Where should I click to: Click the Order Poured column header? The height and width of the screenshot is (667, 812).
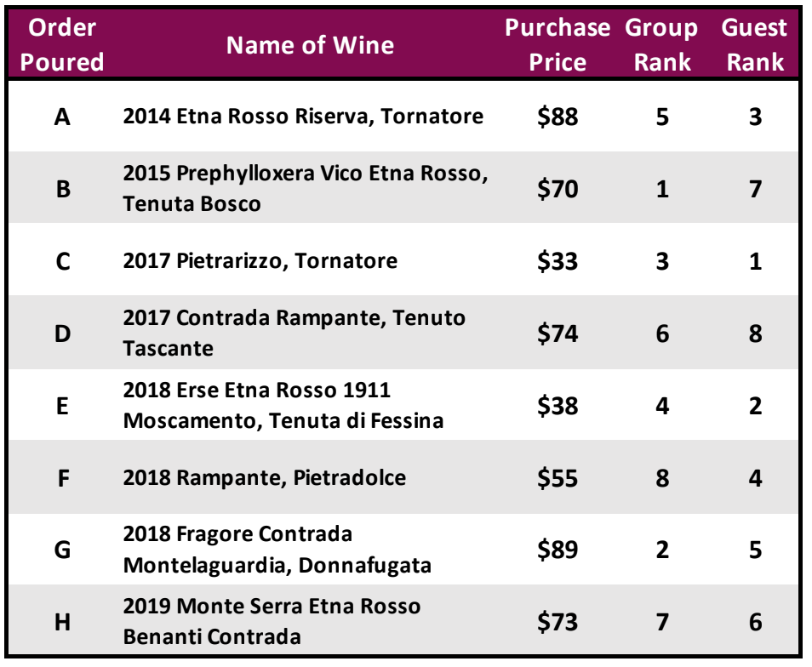tap(62, 44)
